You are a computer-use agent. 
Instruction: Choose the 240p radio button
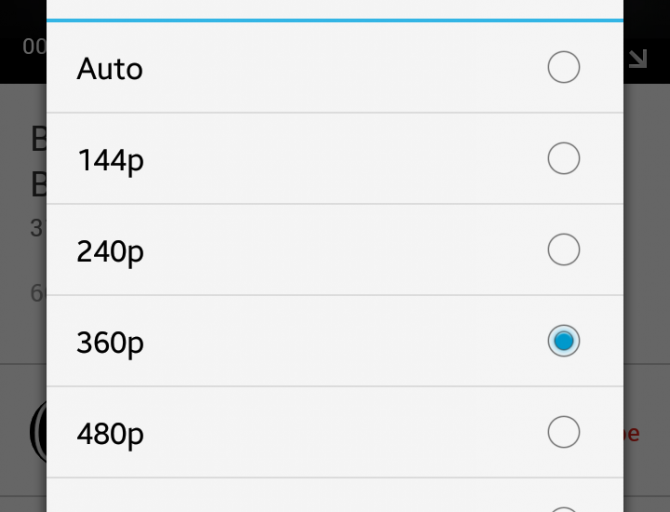(x=563, y=250)
